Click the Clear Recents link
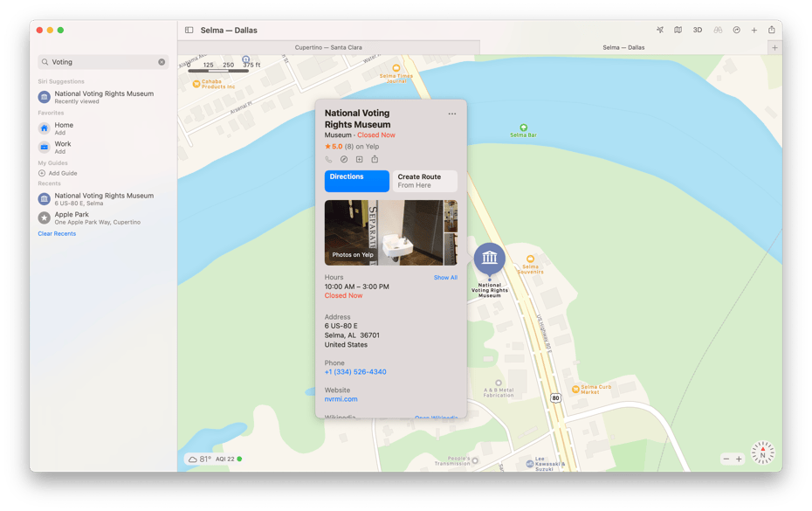Image resolution: width=812 pixels, height=511 pixels. pyautogui.click(x=57, y=234)
